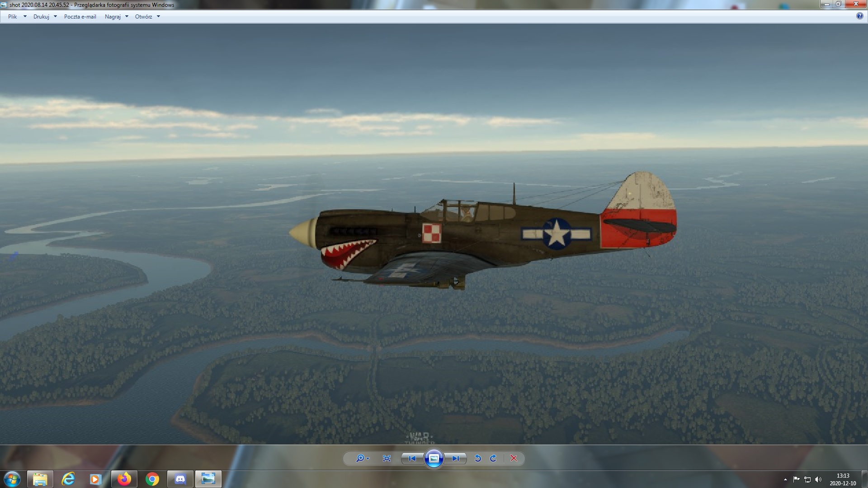Expand the Otwórz dropdown arrow

point(158,17)
